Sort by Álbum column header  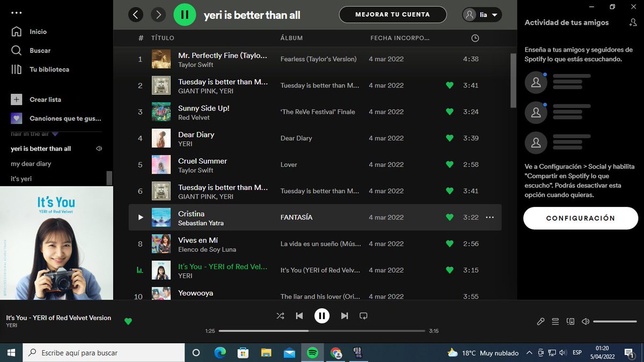[292, 38]
